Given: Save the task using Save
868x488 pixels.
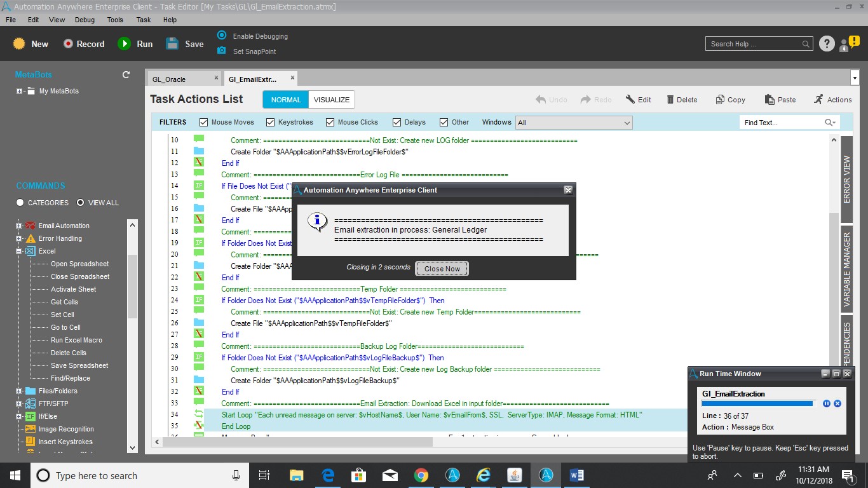Looking at the screenshot, I should [185, 44].
